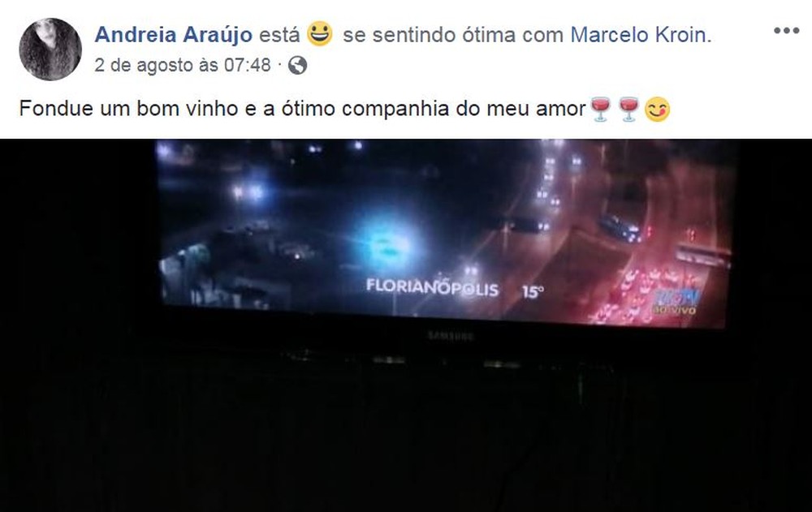Click the Samsung logo below the screen
The image size is (812, 512).
pos(451,337)
